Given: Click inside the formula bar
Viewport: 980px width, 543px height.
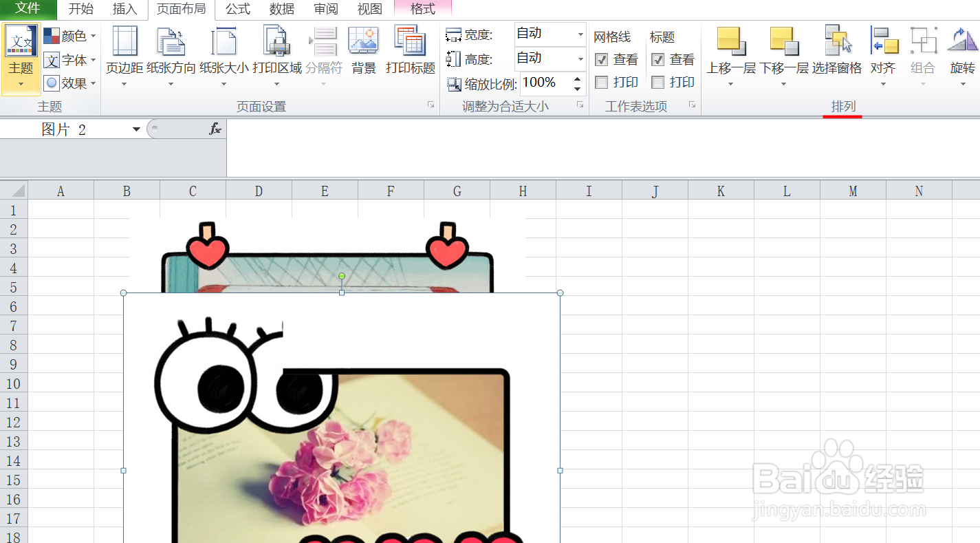Looking at the screenshot, I should (x=602, y=147).
